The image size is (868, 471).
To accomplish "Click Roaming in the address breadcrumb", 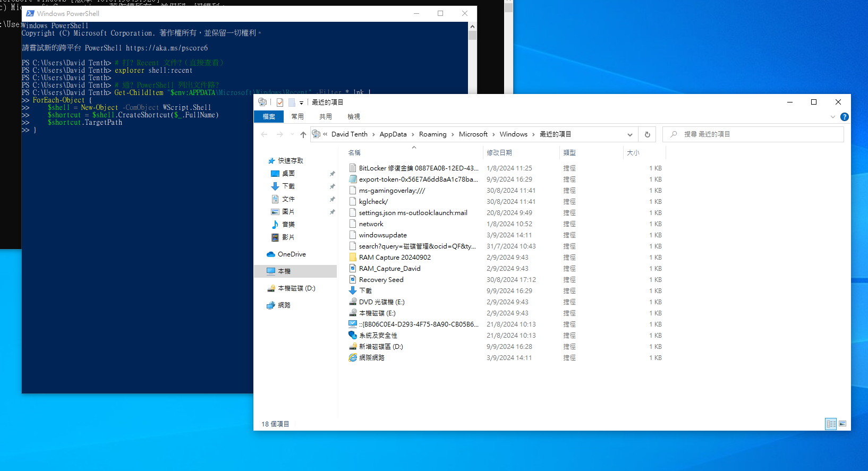I will click(432, 134).
